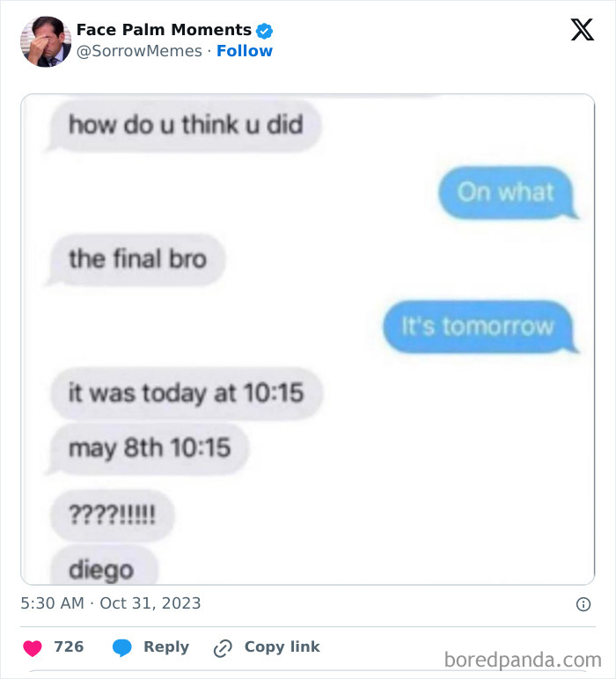Open the Face Palm Moments profile name
Viewport: 616px width, 679px height.
tap(164, 30)
